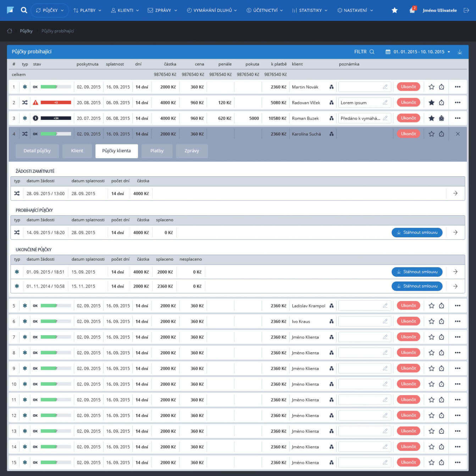476x476 pixels.
Task: Click the client icon beside Radovan Vlček
Action: [x=332, y=103]
